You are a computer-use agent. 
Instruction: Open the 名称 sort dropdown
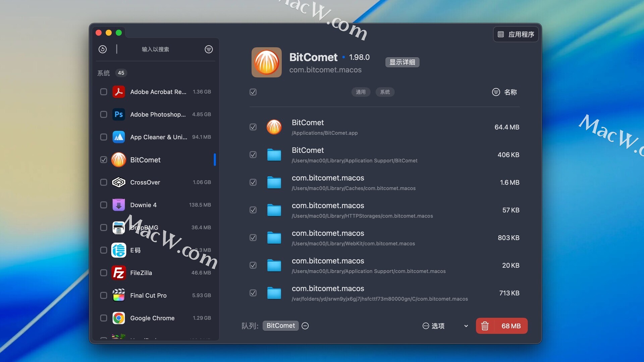tap(504, 92)
